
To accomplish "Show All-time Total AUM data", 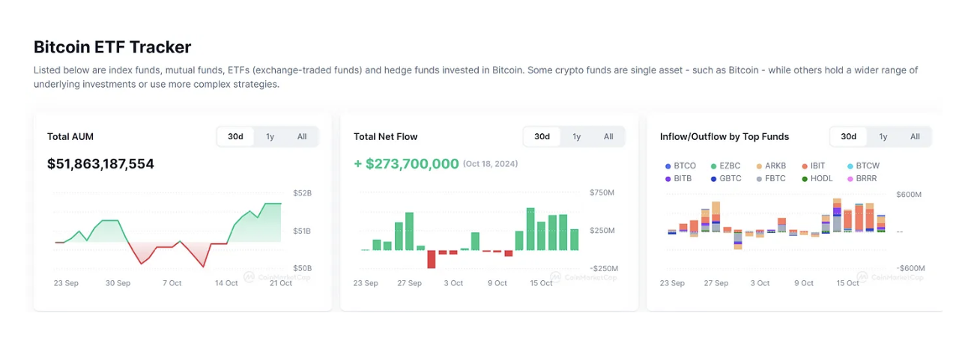I will coord(302,136).
